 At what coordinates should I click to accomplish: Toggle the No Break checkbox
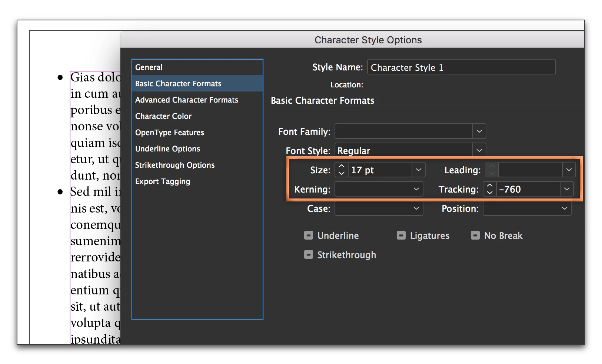(475, 236)
